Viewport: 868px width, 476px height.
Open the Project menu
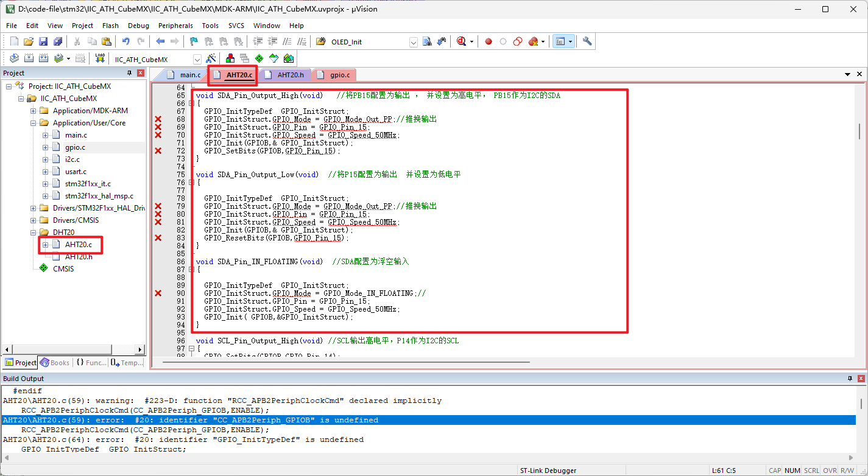tap(82, 26)
